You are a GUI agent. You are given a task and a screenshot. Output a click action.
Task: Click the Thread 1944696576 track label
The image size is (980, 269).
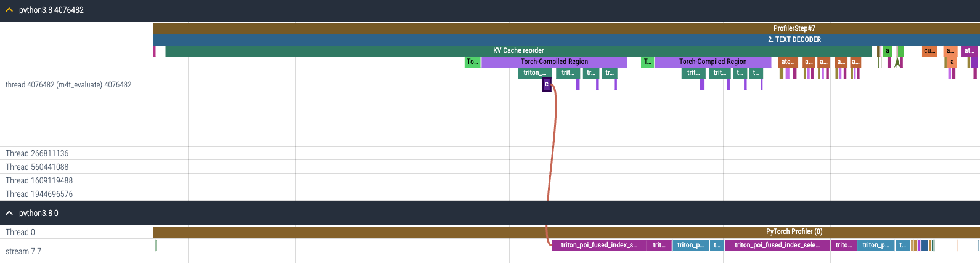pyautogui.click(x=39, y=194)
